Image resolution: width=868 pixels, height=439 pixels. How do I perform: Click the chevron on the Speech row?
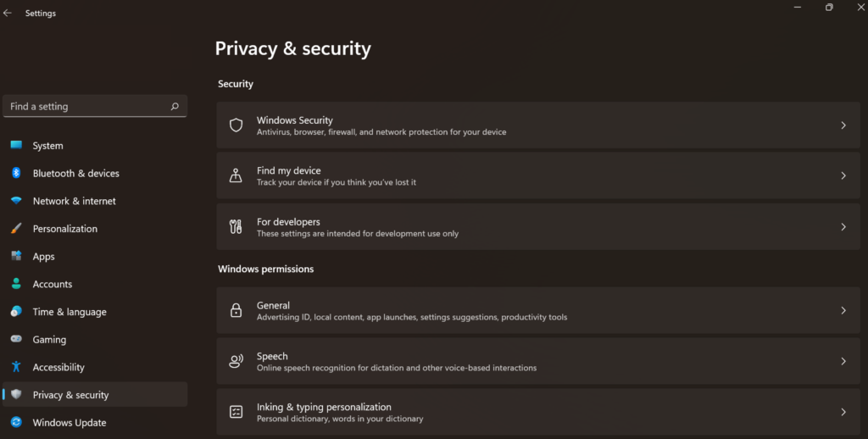[843, 361]
